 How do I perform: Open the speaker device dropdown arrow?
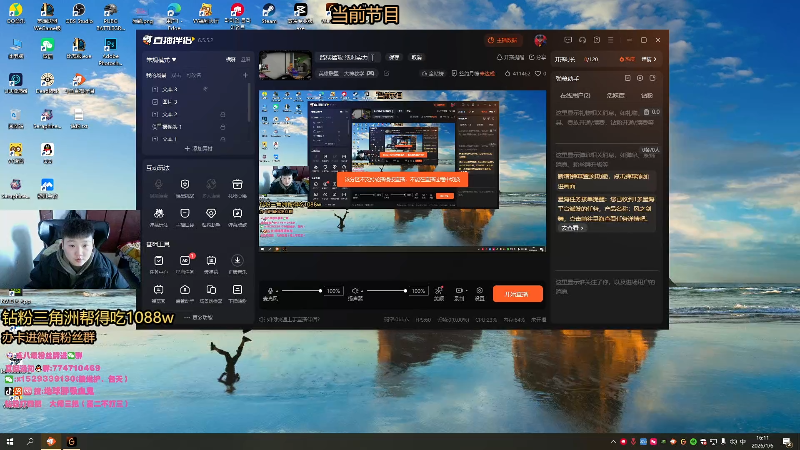point(362,291)
